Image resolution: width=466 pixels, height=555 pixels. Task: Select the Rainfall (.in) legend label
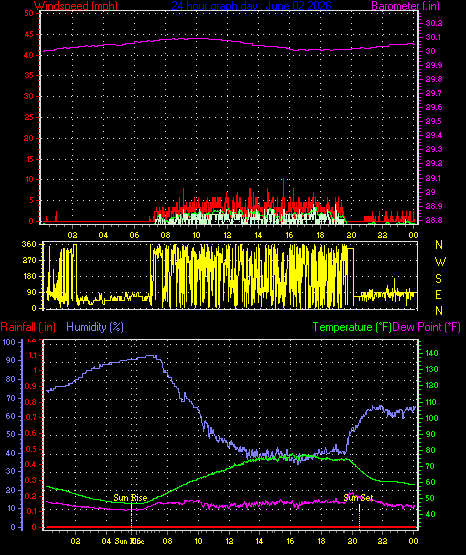tap(28, 327)
